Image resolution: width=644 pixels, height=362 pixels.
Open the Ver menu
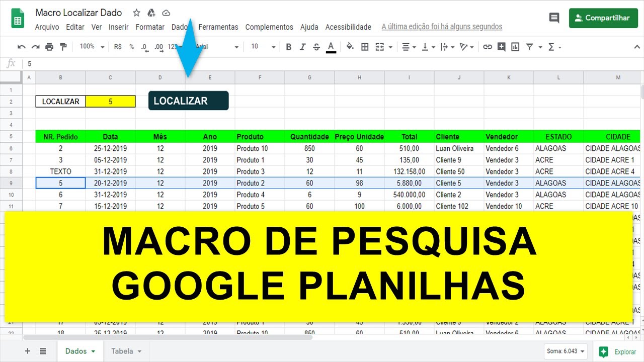(97, 27)
